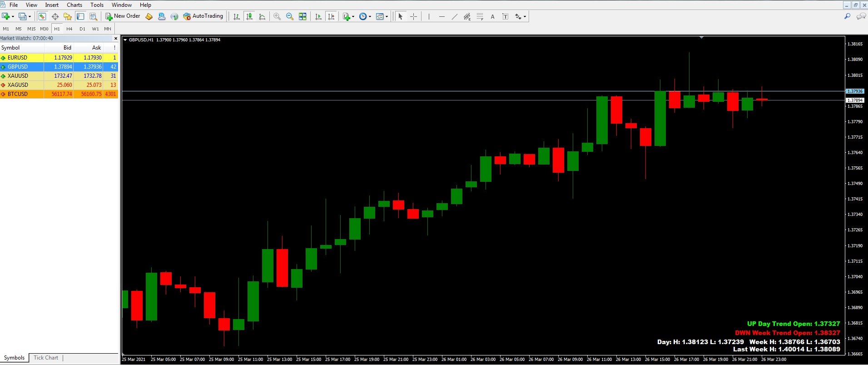Select the Horizontal Line drawing tool
The width and height of the screenshot is (868, 365).
pyautogui.click(x=441, y=16)
